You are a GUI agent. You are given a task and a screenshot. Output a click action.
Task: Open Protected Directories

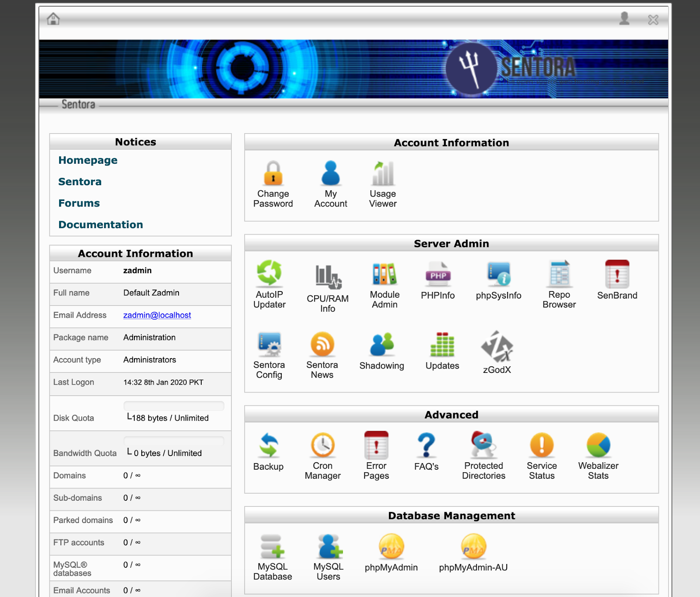tap(484, 456)
